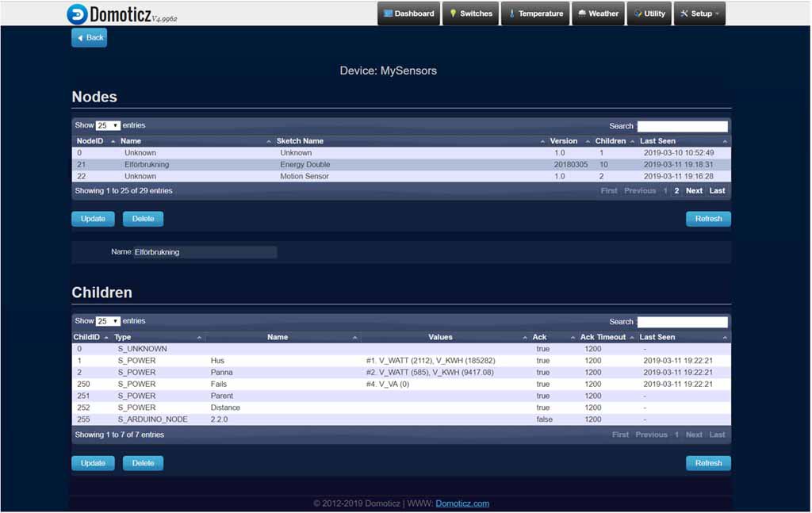Open the Temperature tab
The width and height of the screenshot is (812, 513).
point(535,13)
